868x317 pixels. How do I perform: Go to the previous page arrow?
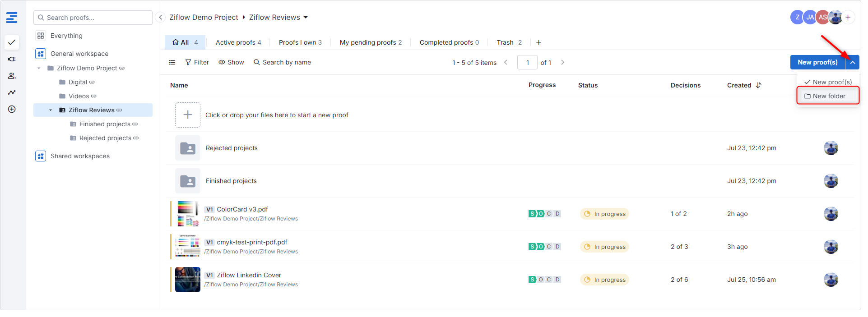click(x=506, y=62)
